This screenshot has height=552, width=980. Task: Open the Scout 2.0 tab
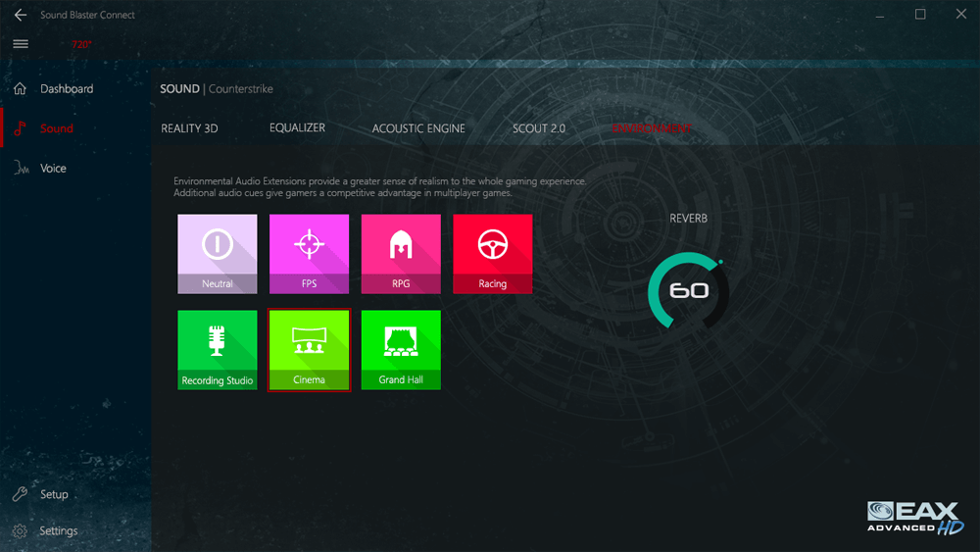[538, 128]
